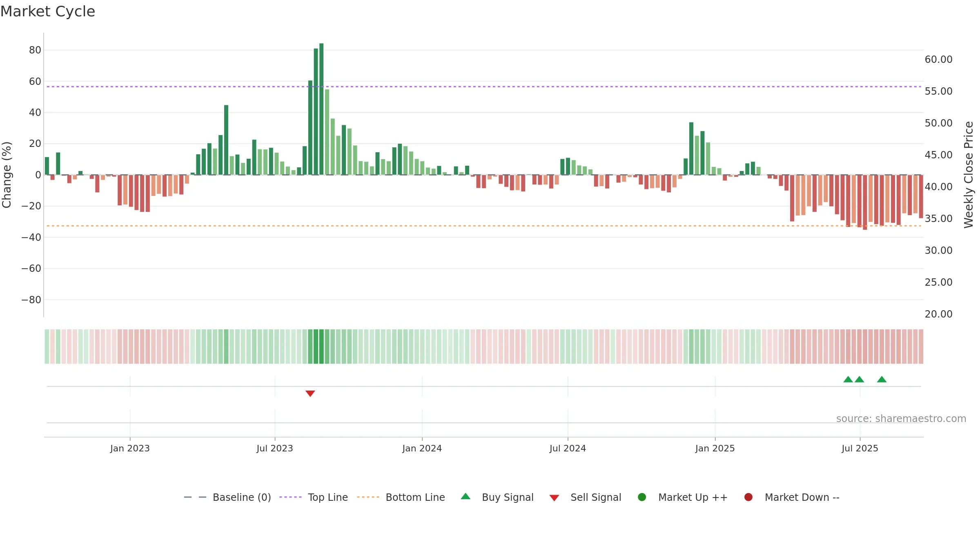Viewport: 980px width, 551px height.
Task: Click the darkest green cell in the heatmap strip
Action: pos(321,347)
